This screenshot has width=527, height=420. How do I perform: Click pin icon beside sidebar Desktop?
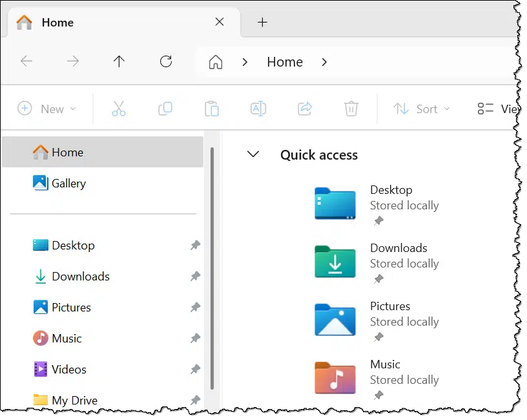tap(195, 245)
